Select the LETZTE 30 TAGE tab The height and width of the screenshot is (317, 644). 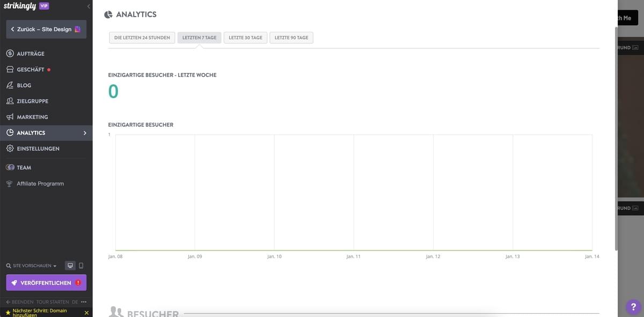click(245, 37)
